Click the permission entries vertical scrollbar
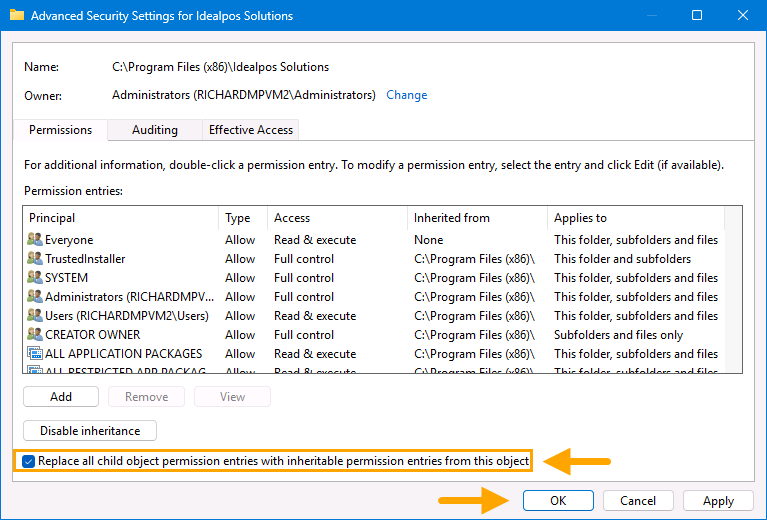The width and height of the screenshot is (767, 520). pyautogui.click(x=733, y=290)
